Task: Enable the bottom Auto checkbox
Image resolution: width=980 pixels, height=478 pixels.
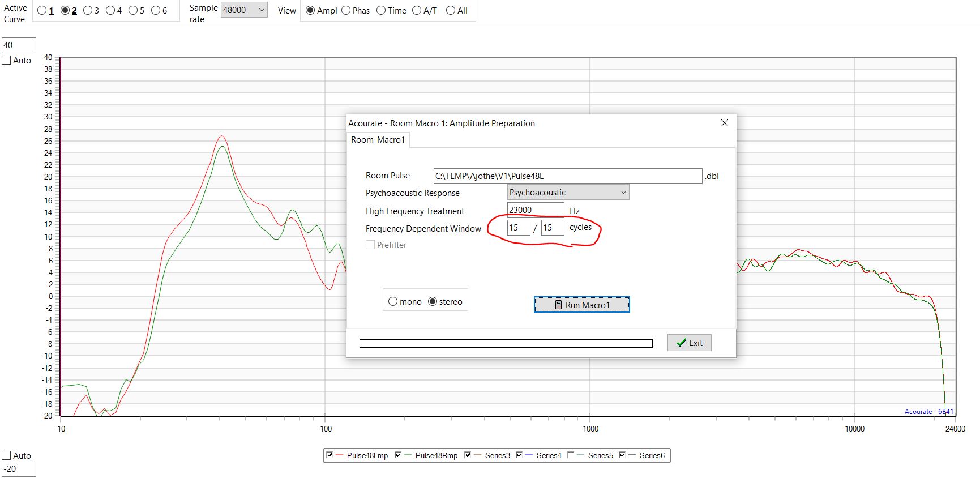Action: 7,455
